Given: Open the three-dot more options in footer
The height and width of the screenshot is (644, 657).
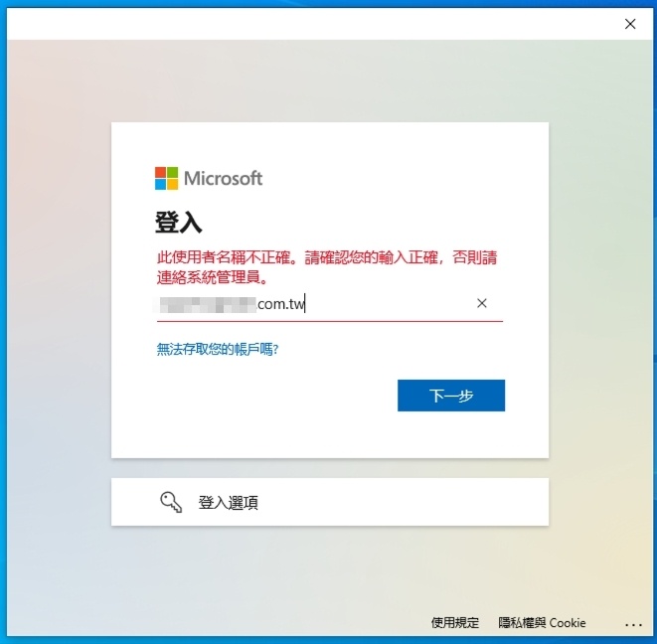Looking at the screenshot, I should 633,624.
